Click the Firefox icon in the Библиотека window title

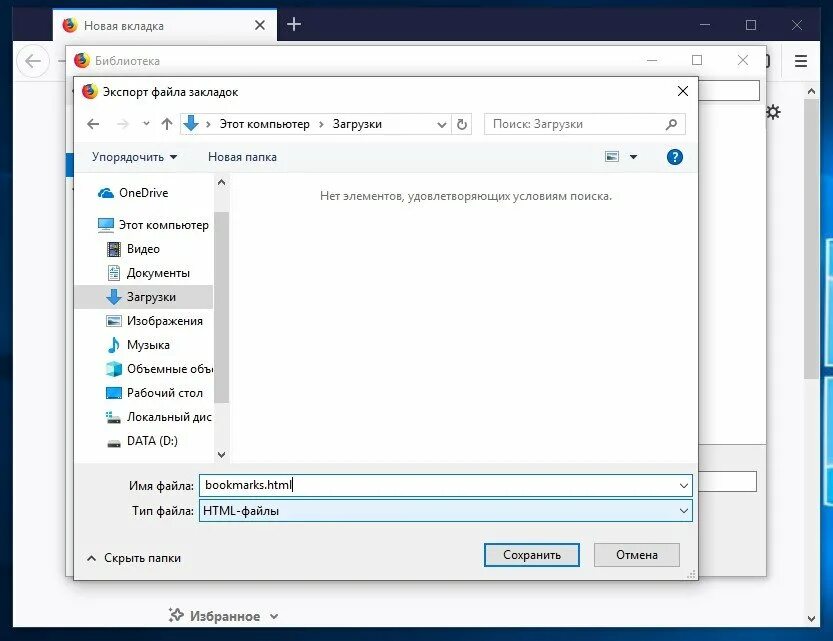(82, 61)
